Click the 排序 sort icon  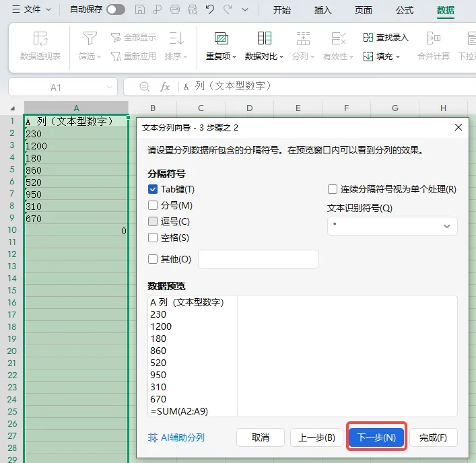[x=176, y=38]
